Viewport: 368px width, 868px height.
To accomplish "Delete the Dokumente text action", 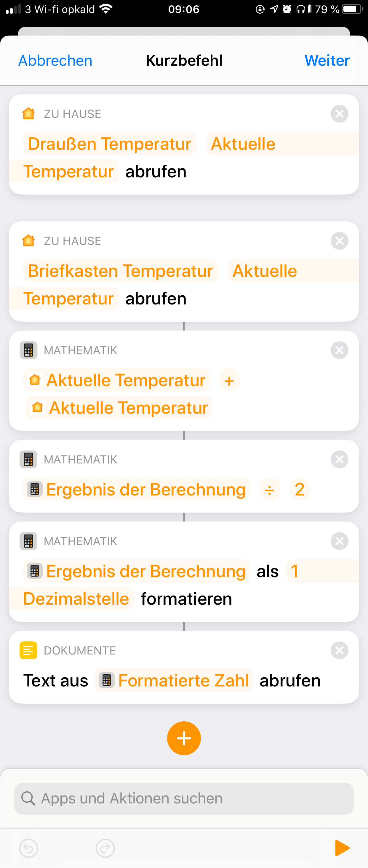I will 339,650.
